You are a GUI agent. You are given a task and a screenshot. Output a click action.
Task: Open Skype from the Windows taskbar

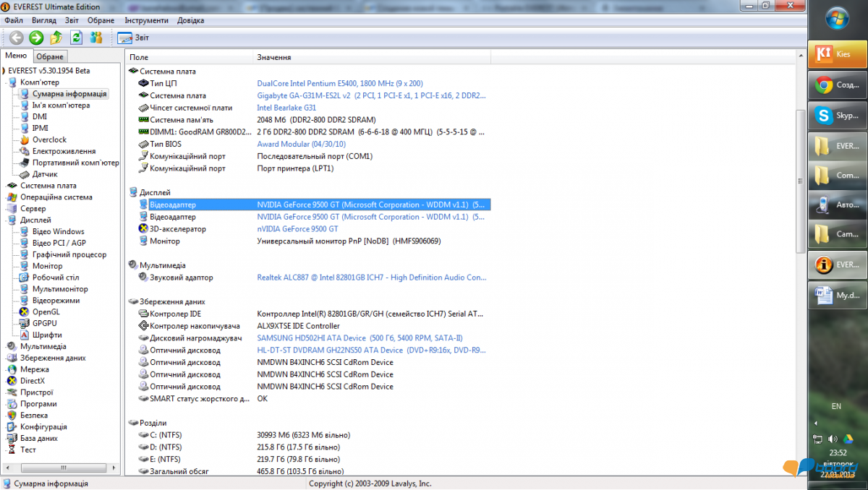pos(837,116)
